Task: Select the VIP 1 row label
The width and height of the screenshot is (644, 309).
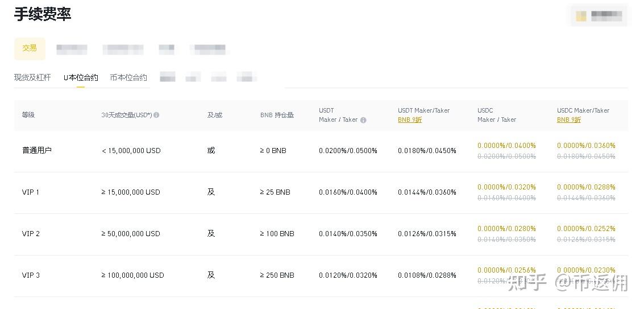Action: click(31, 192)
